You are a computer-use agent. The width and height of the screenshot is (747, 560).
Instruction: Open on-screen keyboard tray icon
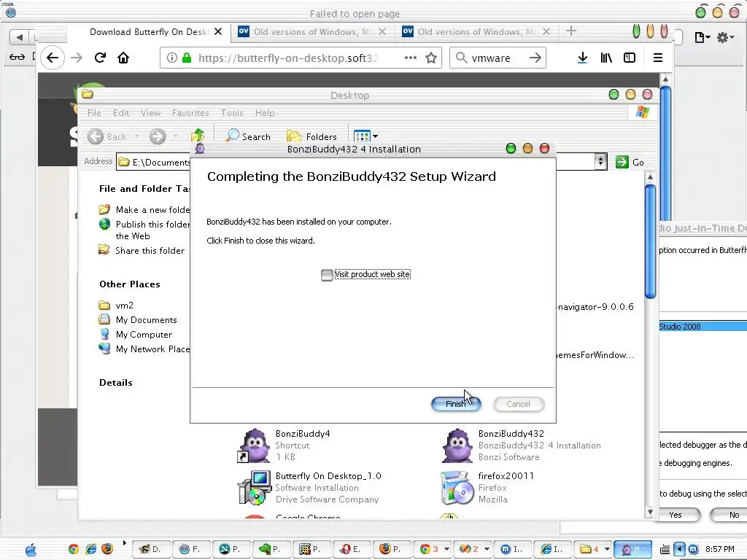pyautogui.click(x=665, y=550)
